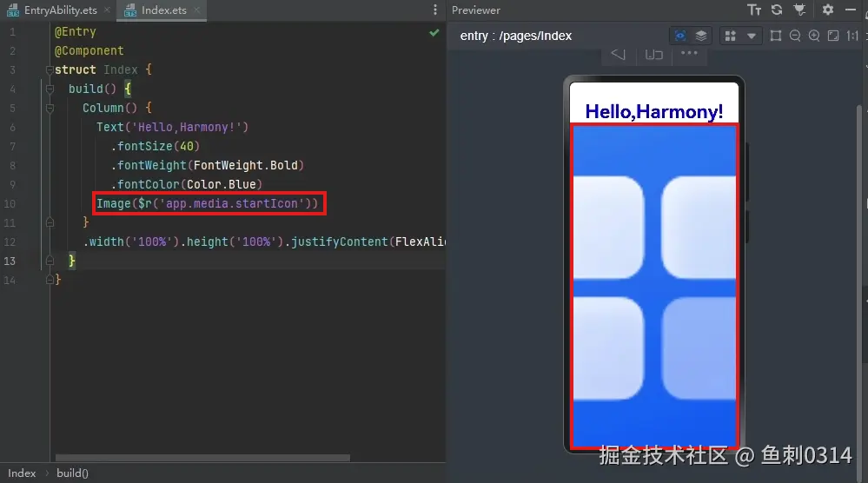Close the EntryAbility.ets tab
Viewport: 868px width, 483px height.
coord(108,10)
